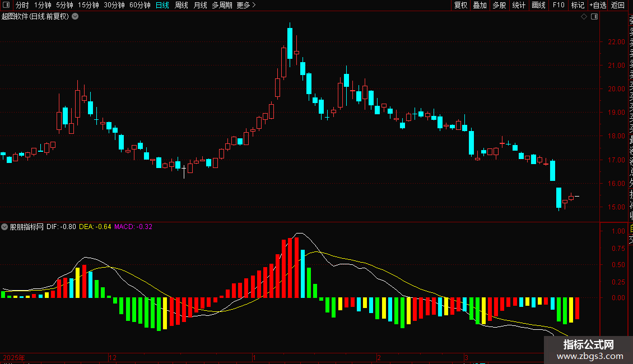Expand the 更多 periods menu
The image size is (633, 364).
click(x=246, y=5)
